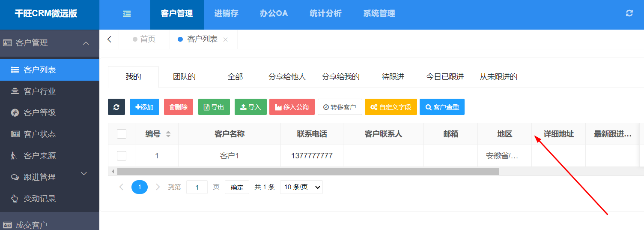This screenshot has width=644, height=230.
Task: Open the 首页 page tab
Action: 144,39
